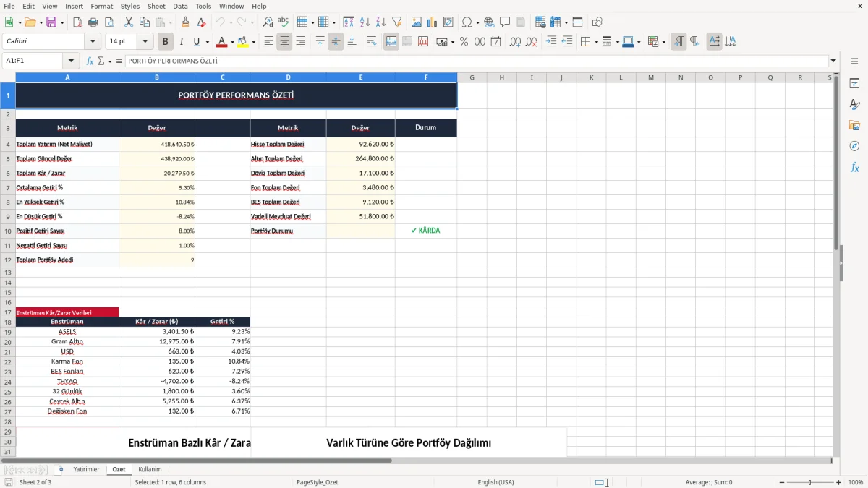Open the Special Character omega icon
The width and height of the screenshot is (868, 488).
coord(467,22)
